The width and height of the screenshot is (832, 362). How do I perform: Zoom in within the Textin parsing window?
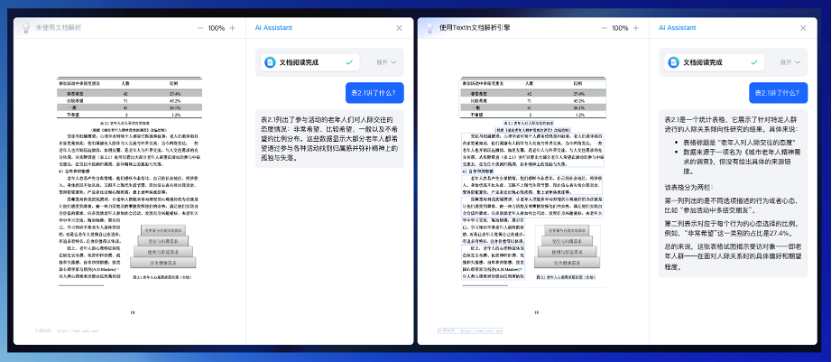pos(636,28)
